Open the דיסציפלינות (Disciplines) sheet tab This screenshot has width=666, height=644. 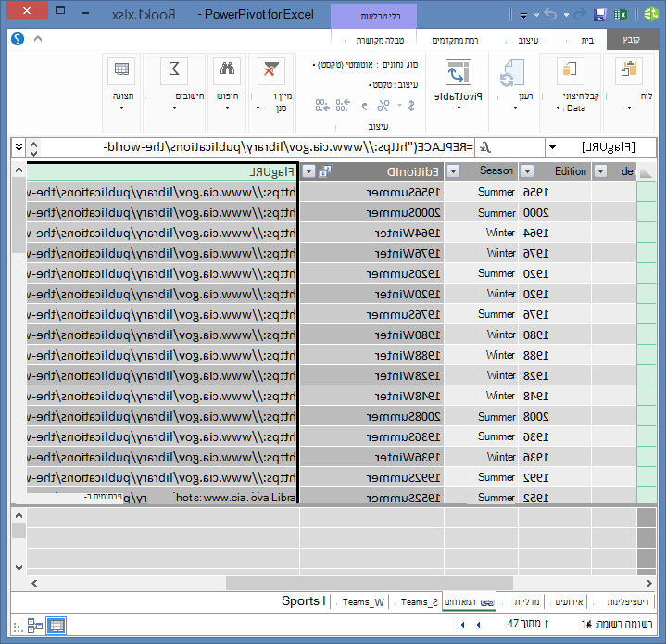628,601
